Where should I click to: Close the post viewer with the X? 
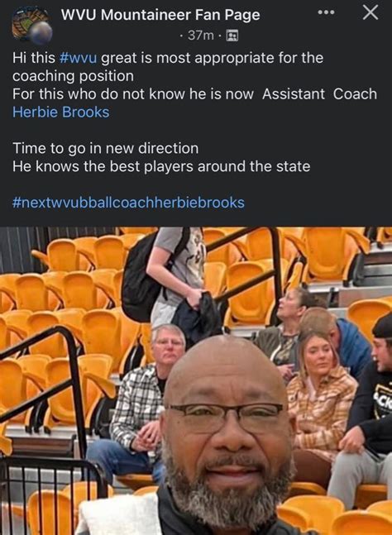370,13
